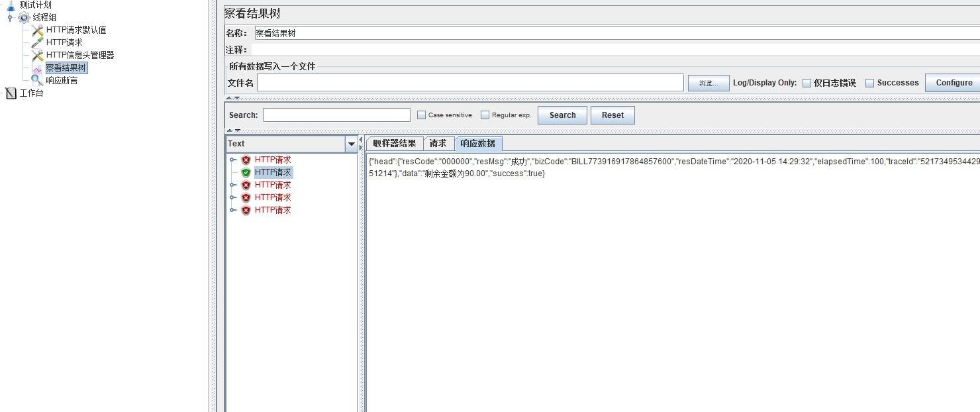Image resolution: width=980 pixels, height=412 pixels.
Task: Open the 请求 tab
Action: coord(438,144)
